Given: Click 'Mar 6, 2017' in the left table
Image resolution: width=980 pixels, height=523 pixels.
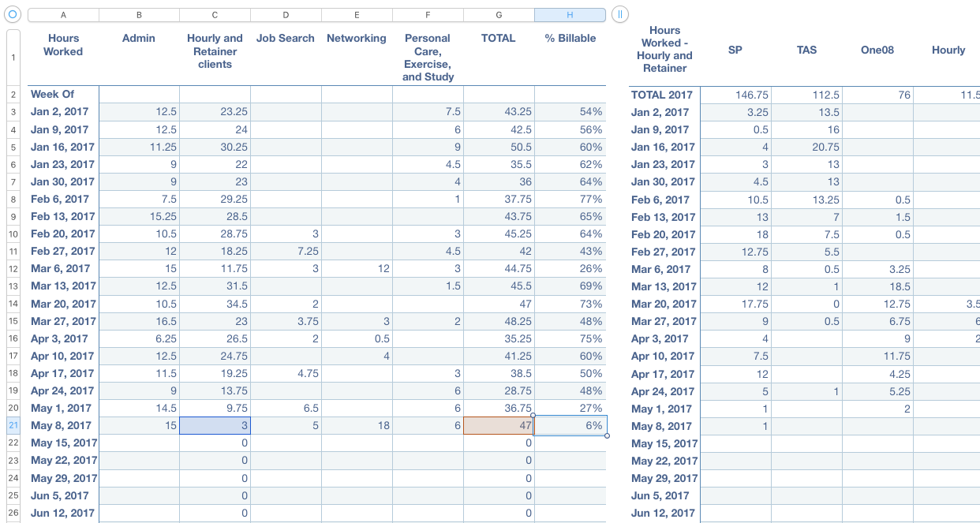Looking at the screenshot, I should click(63, 268).
